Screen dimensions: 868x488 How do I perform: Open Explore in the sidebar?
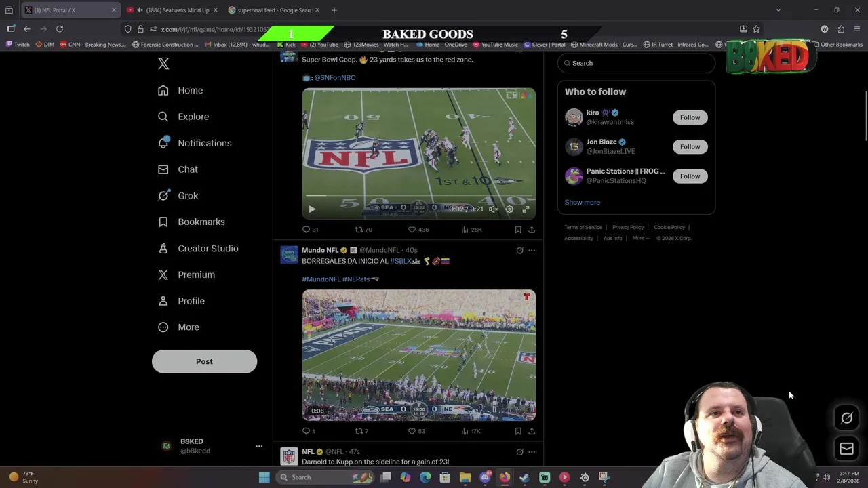[x=183, y=117]
